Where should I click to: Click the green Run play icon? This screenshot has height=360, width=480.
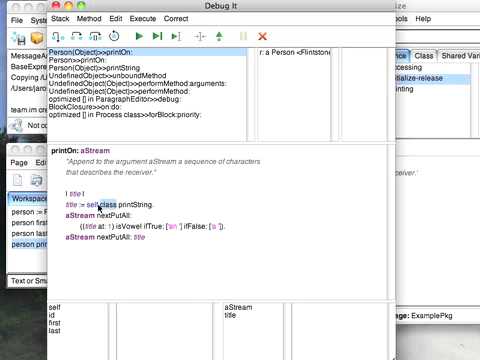[139, 36]
